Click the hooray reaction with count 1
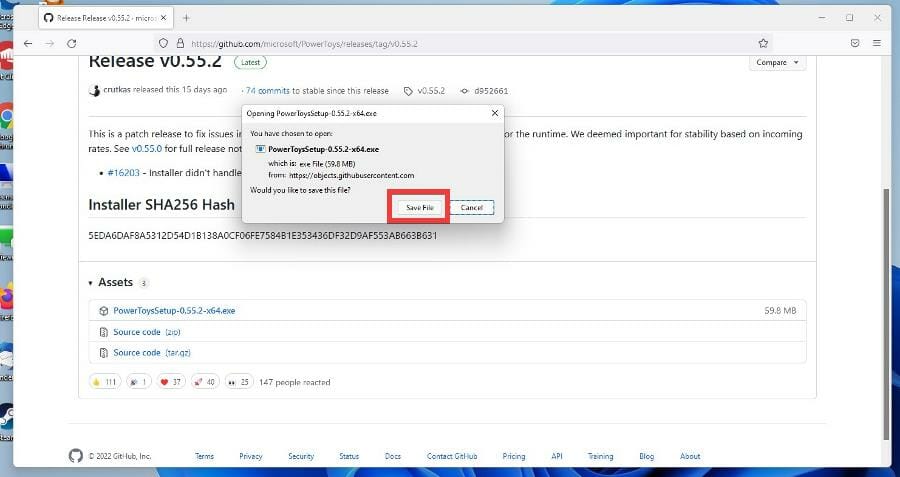The height and width of the screenshot is (477, 900). pos(139,382)
